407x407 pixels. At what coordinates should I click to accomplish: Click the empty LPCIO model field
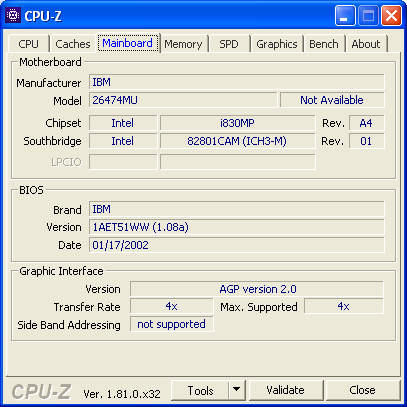[237, 162]
